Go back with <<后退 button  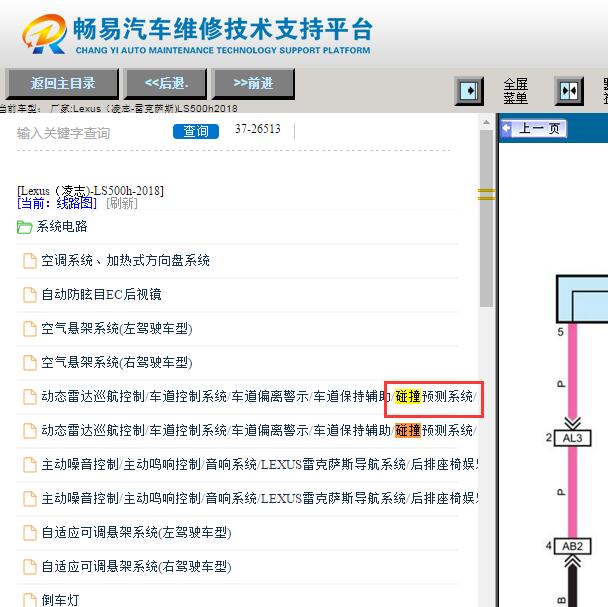[x=166, y=83]
